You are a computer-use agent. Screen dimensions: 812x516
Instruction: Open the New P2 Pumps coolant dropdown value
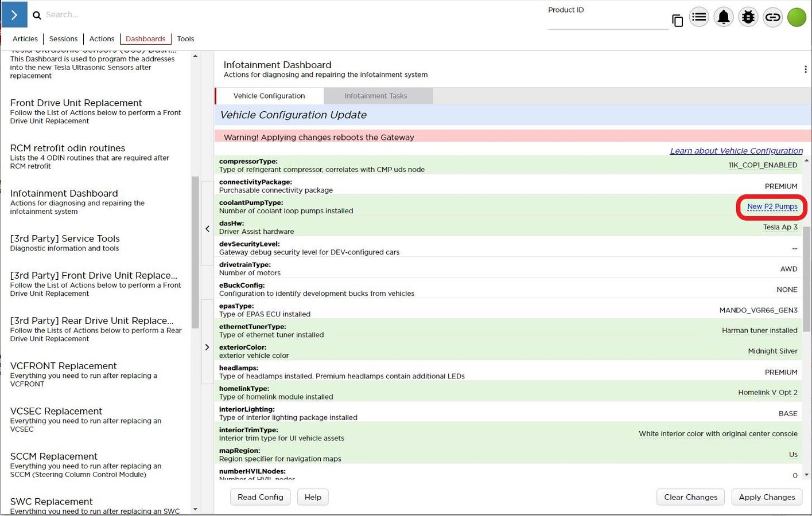point(772,206)
